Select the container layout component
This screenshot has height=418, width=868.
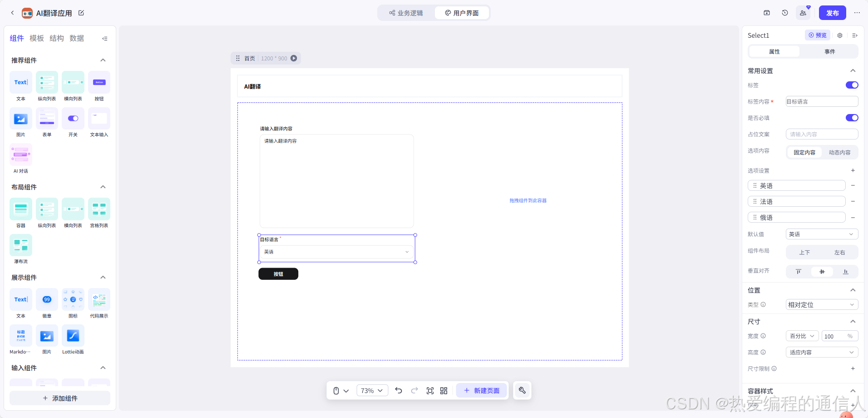tap(21, 209)
